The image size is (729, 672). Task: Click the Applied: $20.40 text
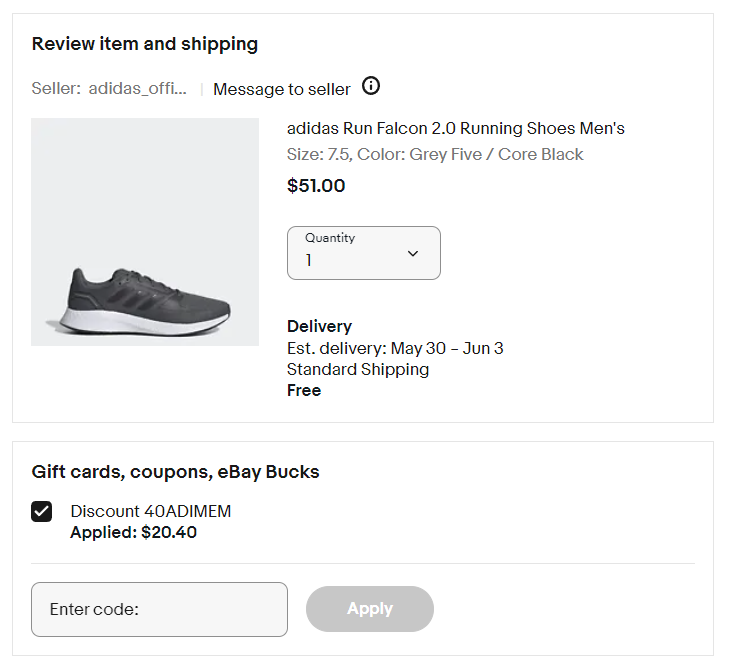133,532
